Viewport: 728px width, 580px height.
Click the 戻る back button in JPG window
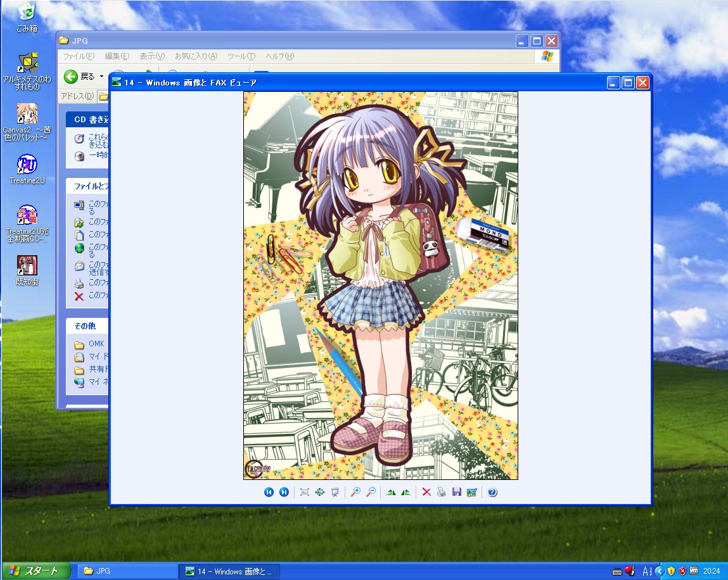(x=80, y=77)
